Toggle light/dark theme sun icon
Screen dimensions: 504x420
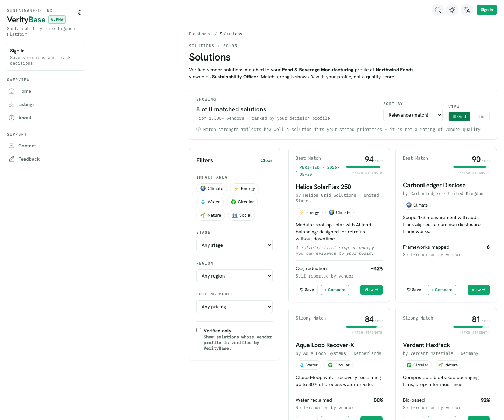point(452,10)
